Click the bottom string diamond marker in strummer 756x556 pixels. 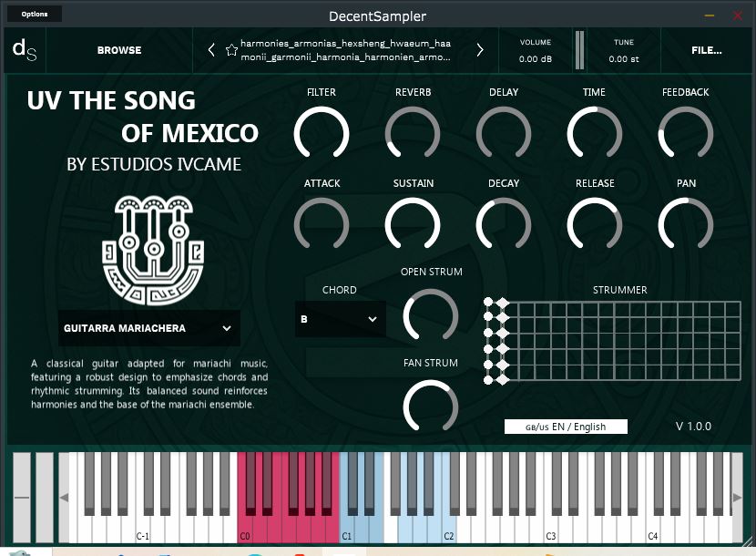503,380
